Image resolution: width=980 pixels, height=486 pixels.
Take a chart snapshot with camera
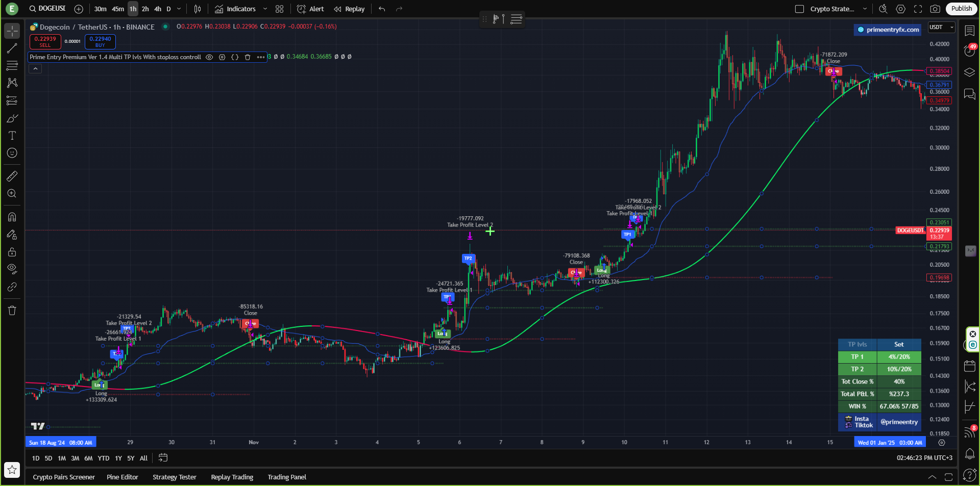[935, 9]
